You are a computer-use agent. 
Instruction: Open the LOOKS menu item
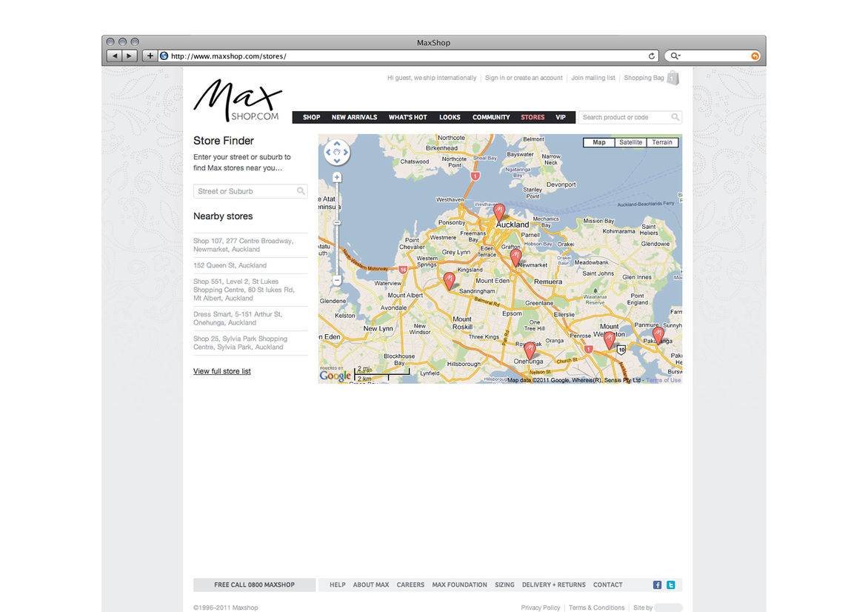pos(450,117)
